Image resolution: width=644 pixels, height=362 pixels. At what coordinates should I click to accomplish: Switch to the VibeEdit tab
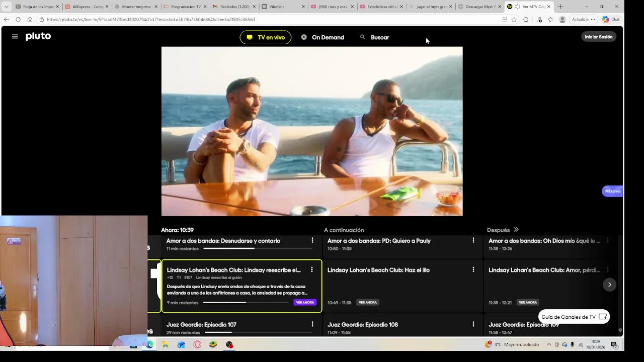coord(284,7)
